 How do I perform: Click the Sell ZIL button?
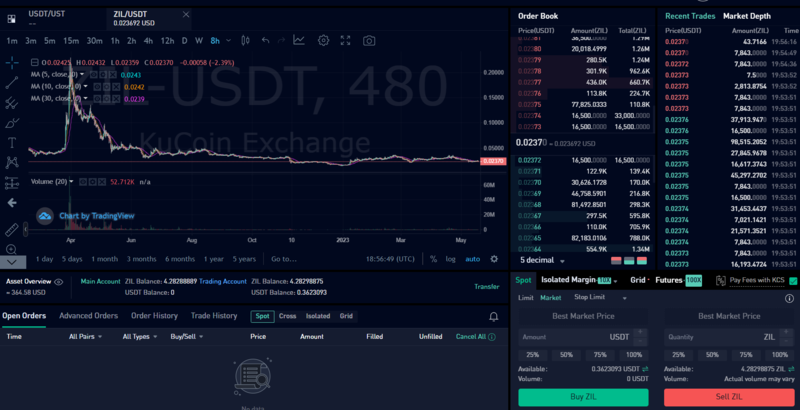pos(729,397)
